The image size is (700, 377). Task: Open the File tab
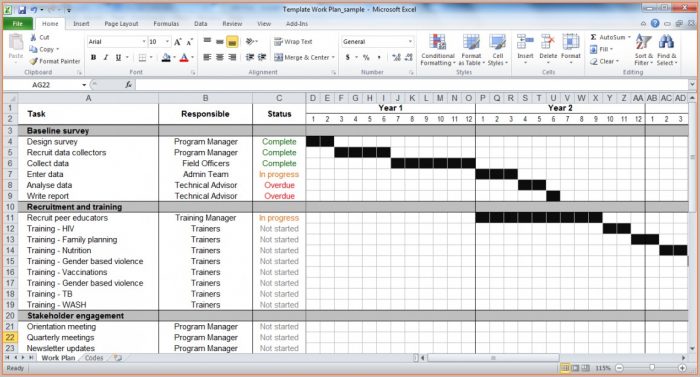point(18,24)
